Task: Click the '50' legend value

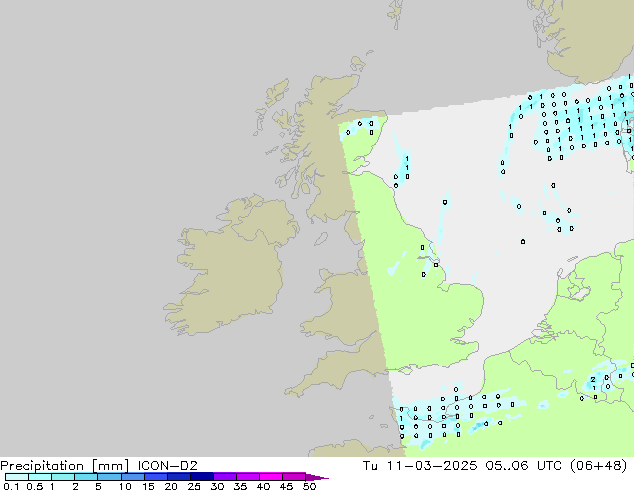Action: pyautogui.click(x=309, y=486)
